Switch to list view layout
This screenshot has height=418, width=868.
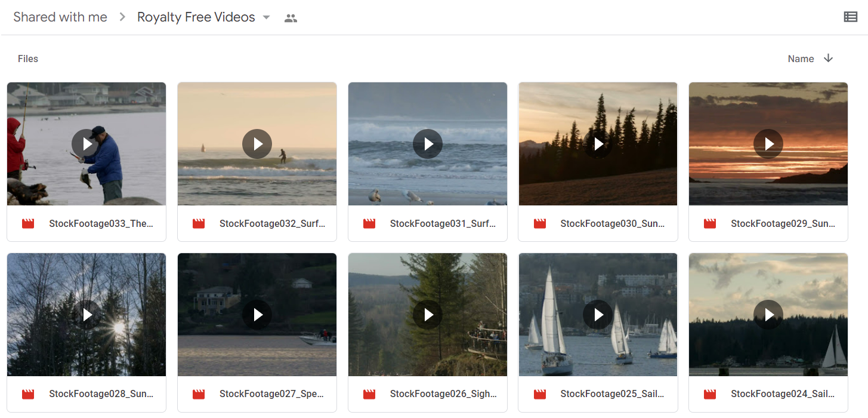coord(851,17)
